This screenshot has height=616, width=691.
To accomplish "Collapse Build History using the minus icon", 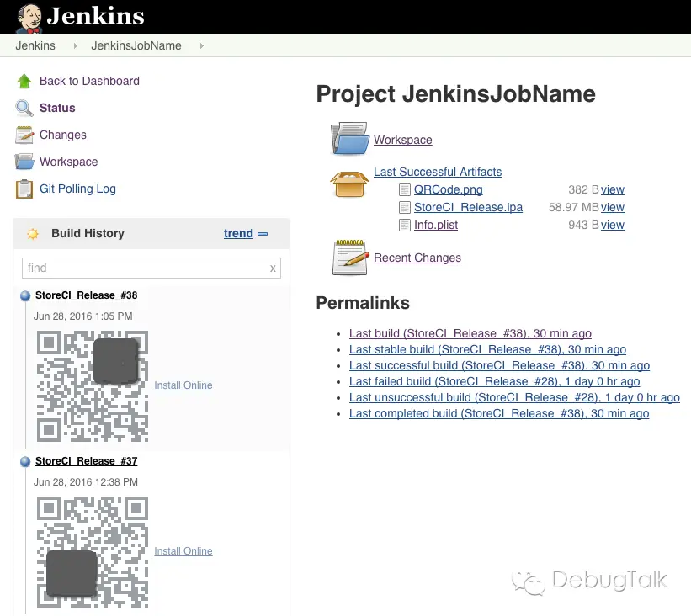I will click(x=261, y=234).
